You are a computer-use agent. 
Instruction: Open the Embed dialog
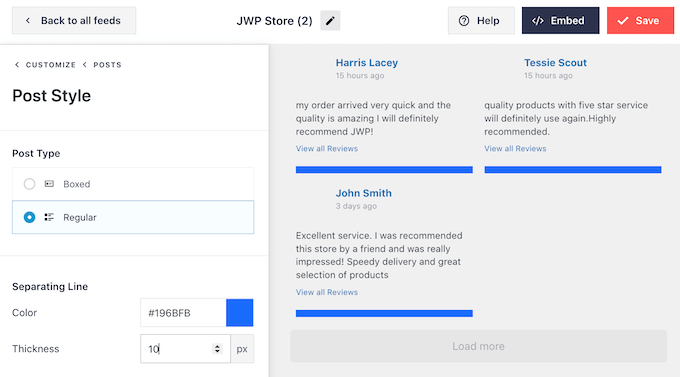pyautogui.click(x=560, y=20)
